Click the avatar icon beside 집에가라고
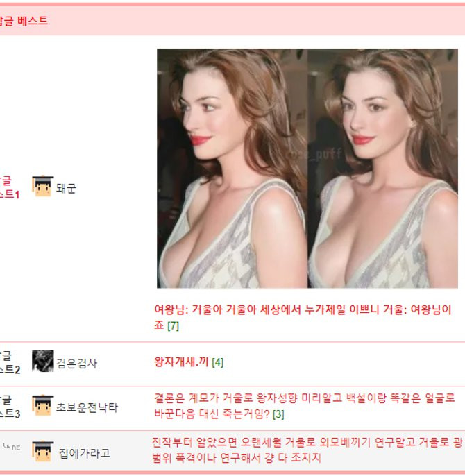 42,452
